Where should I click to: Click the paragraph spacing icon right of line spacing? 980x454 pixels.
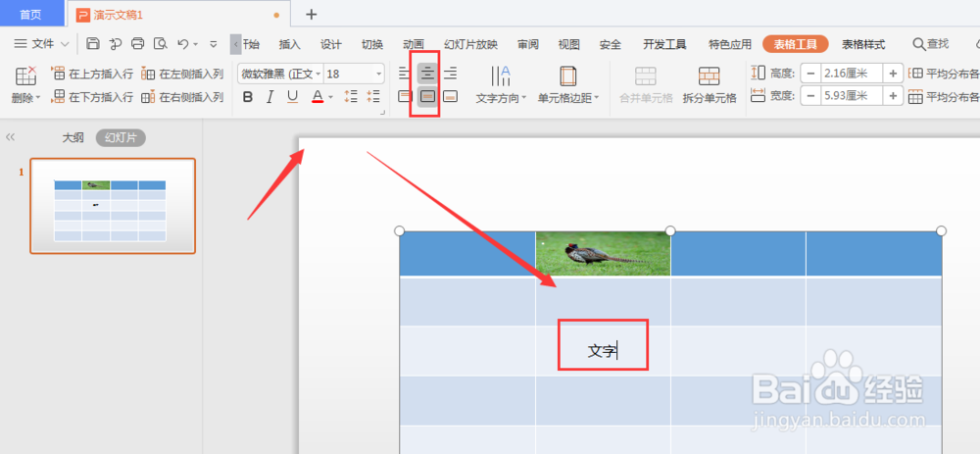[x=373, y=96]
